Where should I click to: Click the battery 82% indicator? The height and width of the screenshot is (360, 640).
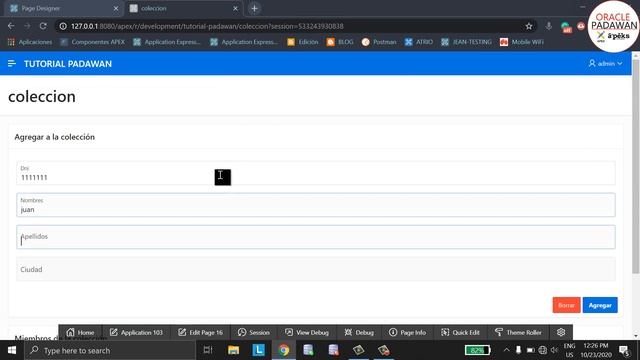pos(477,350)
